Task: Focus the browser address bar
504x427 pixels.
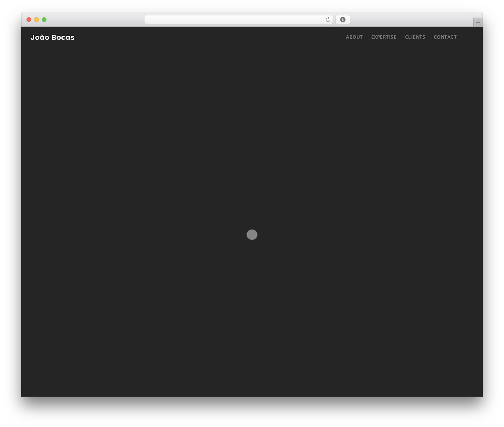Action: coord(234,20)
